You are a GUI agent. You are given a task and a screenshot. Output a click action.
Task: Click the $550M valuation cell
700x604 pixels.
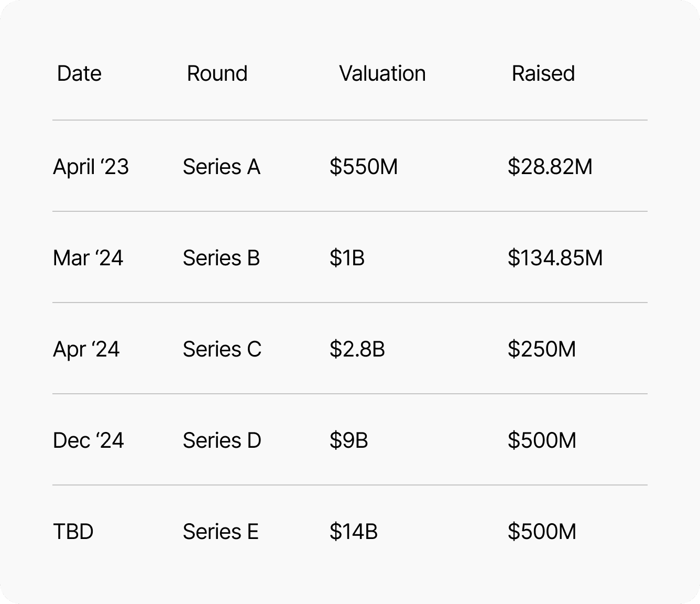tap(364, 167)
